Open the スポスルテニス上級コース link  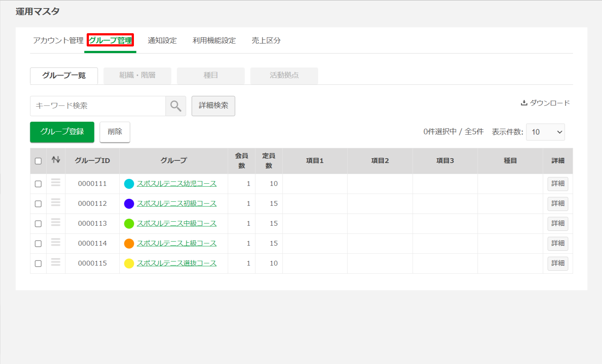pos(177,243)
